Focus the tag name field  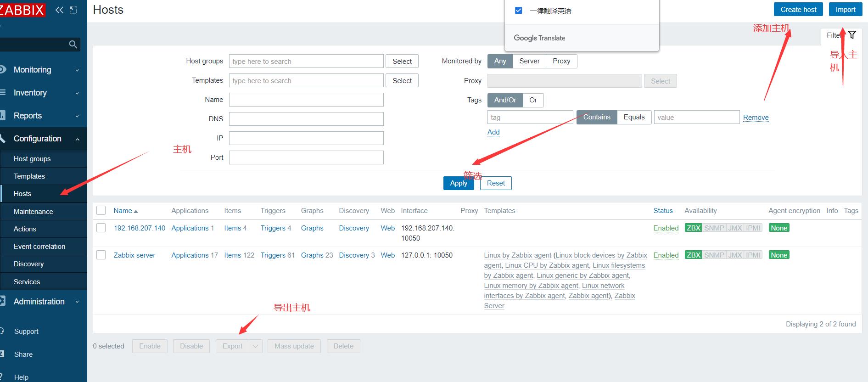coord(530,118)
